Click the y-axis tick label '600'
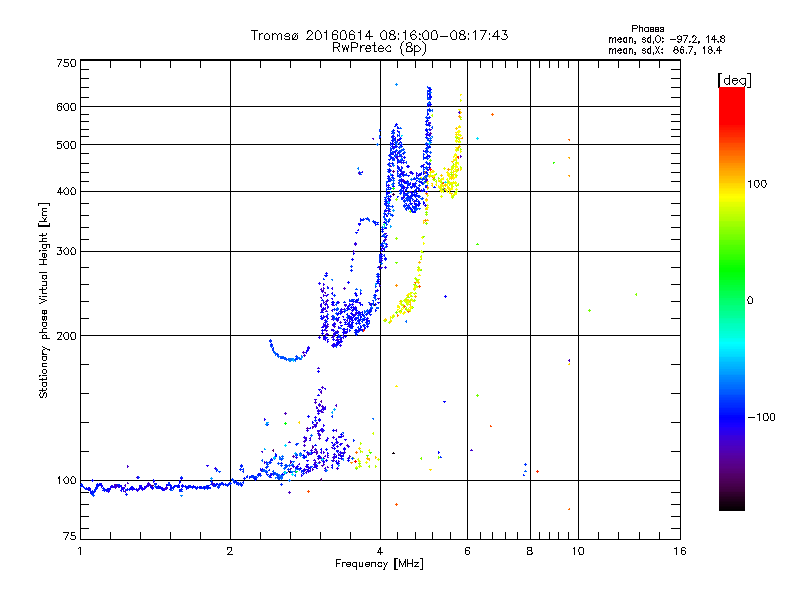The width and height of the screenshot is (800, 600). [x=66, y=107]
